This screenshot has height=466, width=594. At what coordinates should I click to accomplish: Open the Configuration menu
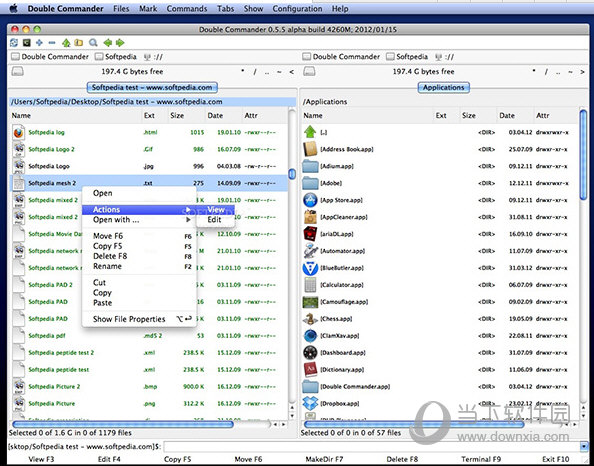tap(297, 8)
